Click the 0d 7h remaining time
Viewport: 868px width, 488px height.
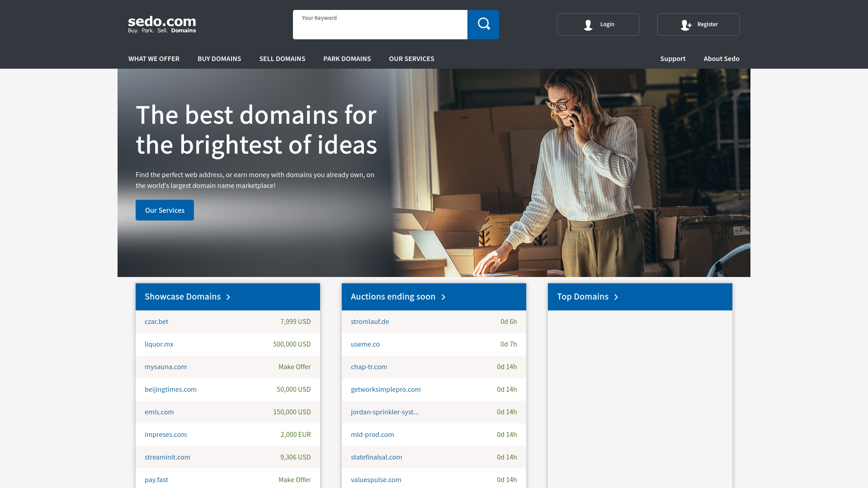pyautogui.click(x=509, y=344)
